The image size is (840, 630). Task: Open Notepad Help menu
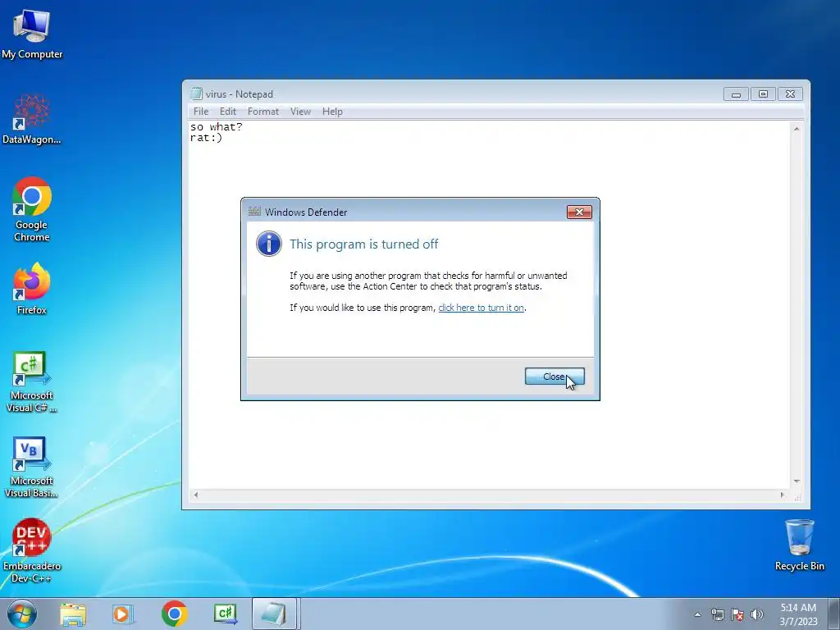(332, 112)
